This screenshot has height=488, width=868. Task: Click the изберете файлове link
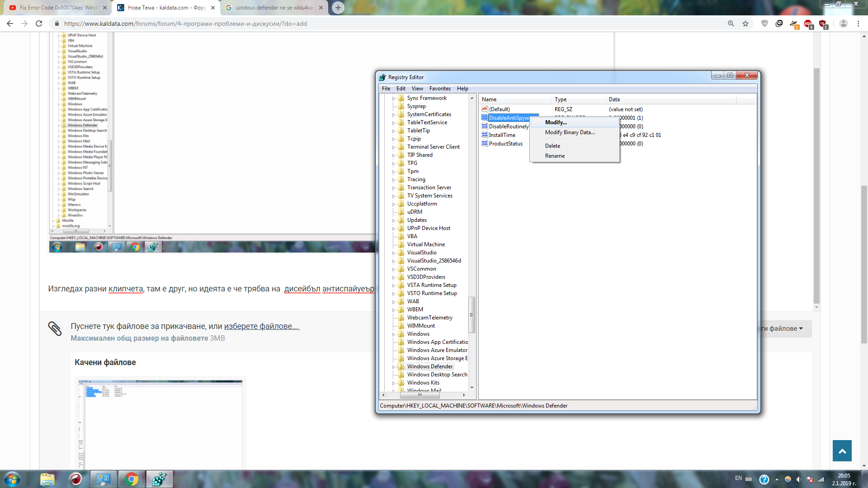coord(262,326)
